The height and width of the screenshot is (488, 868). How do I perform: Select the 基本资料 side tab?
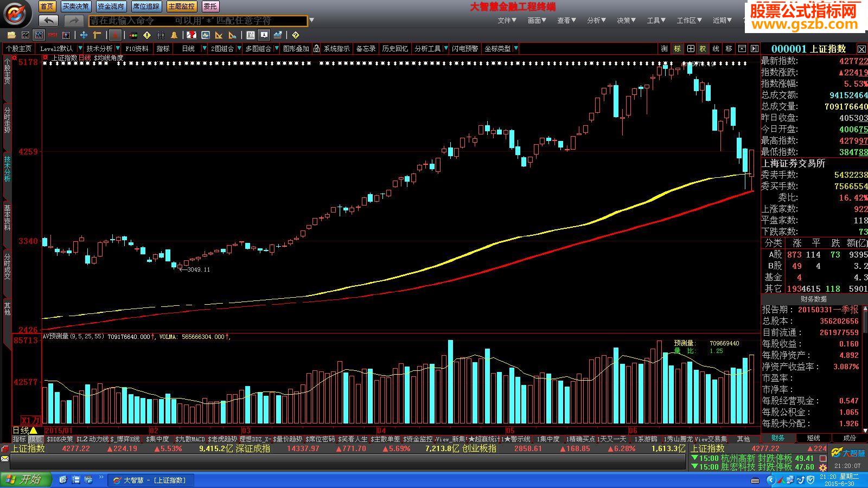[x=7, y=217]
